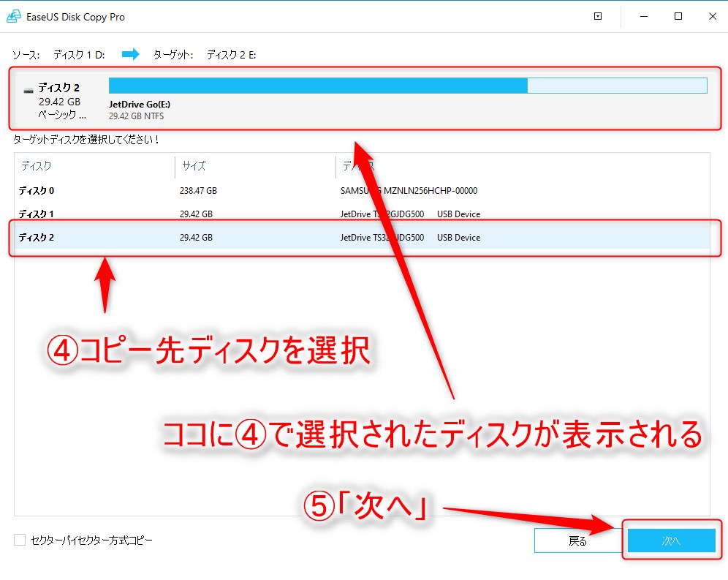Select the ディスク 0 row in the disk list
This screenshot has height=580, width=728.
point(362,191)
